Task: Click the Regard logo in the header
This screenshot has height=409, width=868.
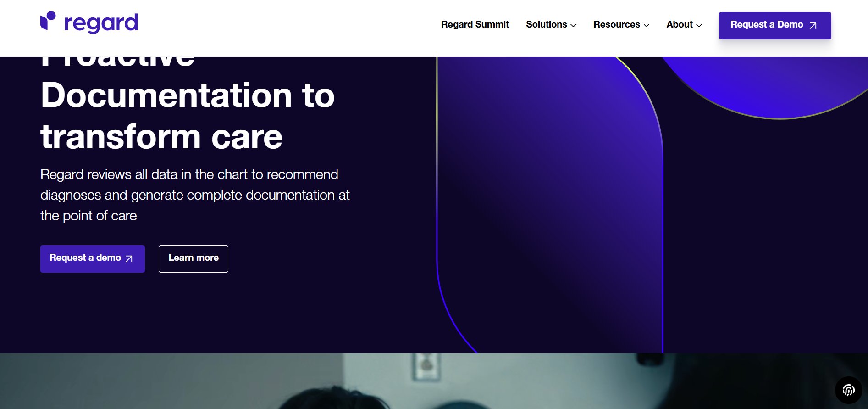Action: pyautogui.click(x=89, y=22)
